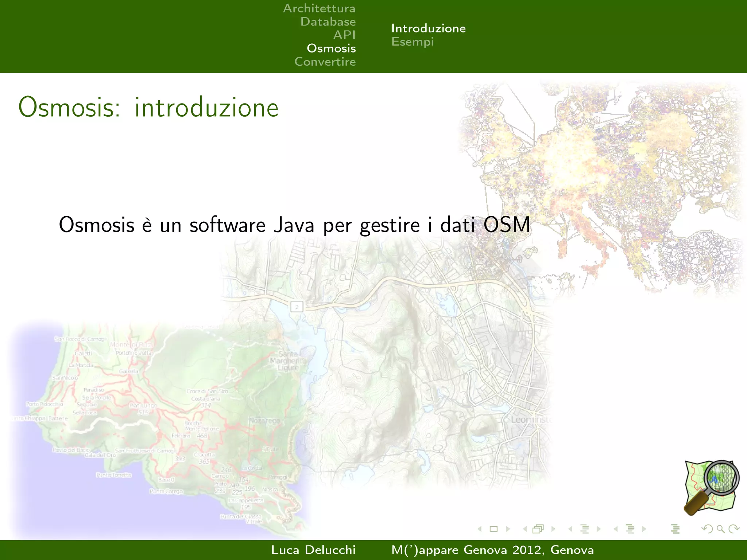Viewport: 747px width, 560px height.
Task: Click author name Luca Delucchi in footer
Action: pyautogui.click(x=313, y=550)
